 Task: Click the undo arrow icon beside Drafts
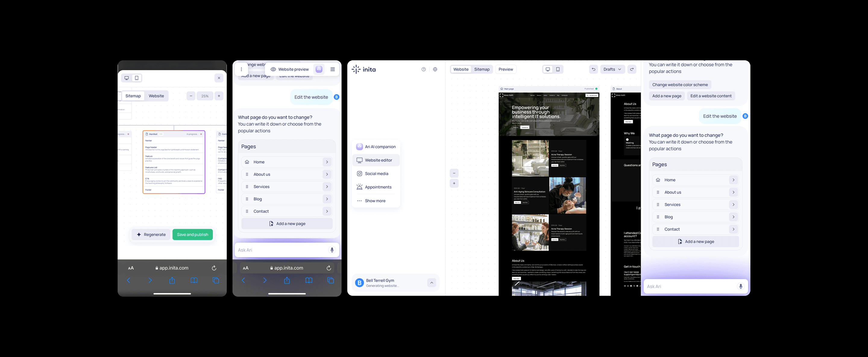tap(593, 69)
